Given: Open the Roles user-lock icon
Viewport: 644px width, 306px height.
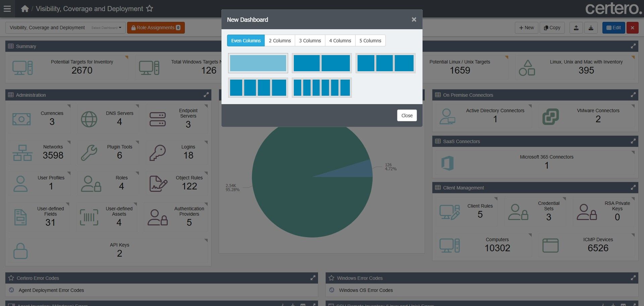Looking at the screenshot, I should [91, 184].
